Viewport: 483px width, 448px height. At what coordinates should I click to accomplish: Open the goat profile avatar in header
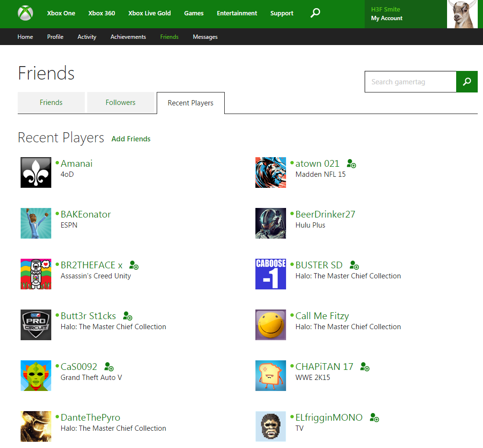462,14
